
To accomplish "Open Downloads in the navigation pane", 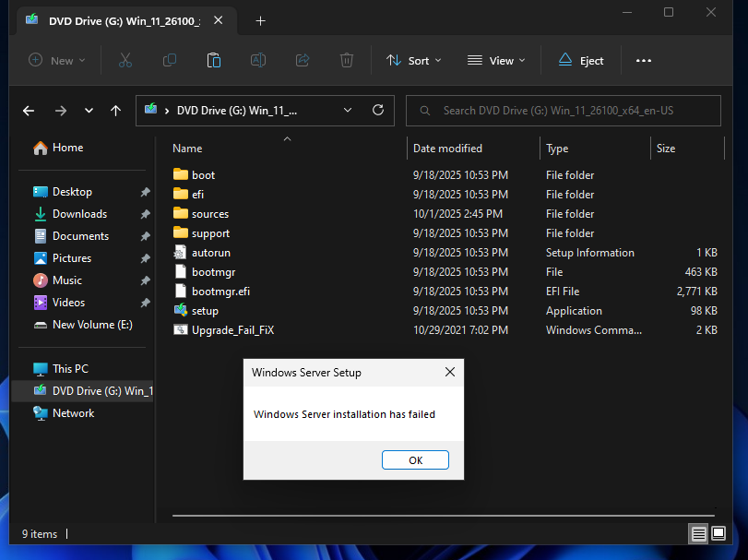I will pos(70,214).
